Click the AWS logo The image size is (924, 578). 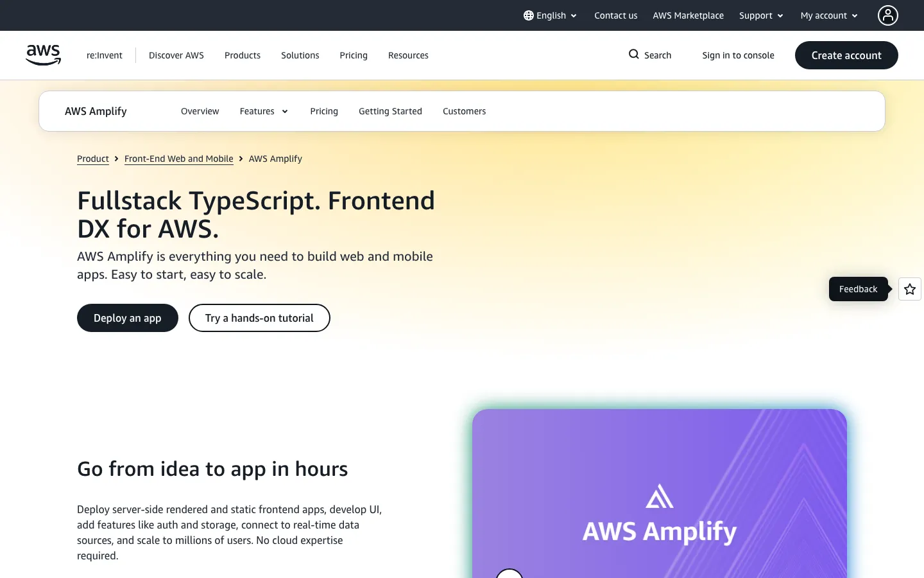pos(44,55)
